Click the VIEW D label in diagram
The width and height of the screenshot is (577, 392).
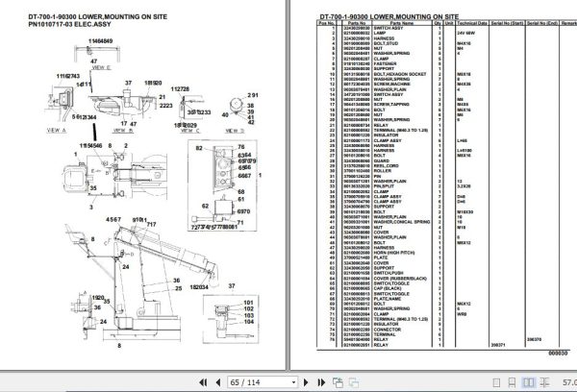coord(235,131)
